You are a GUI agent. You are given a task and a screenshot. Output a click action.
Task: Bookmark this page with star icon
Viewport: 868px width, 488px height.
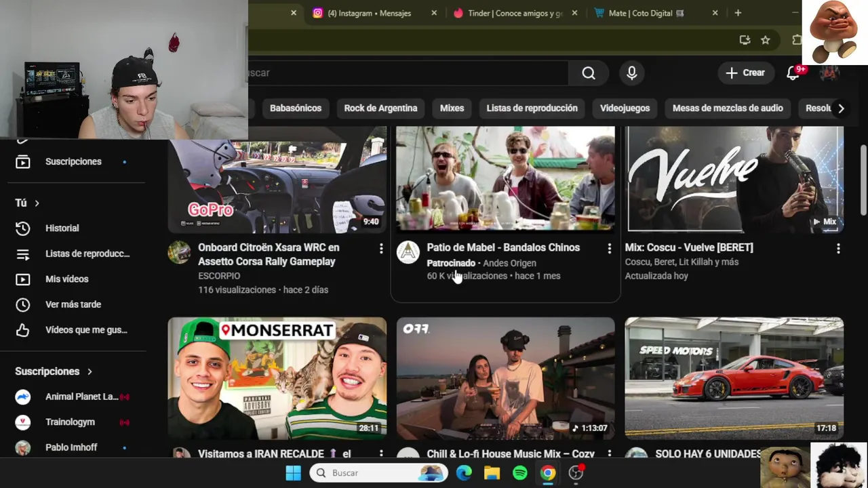coord(766,40)
